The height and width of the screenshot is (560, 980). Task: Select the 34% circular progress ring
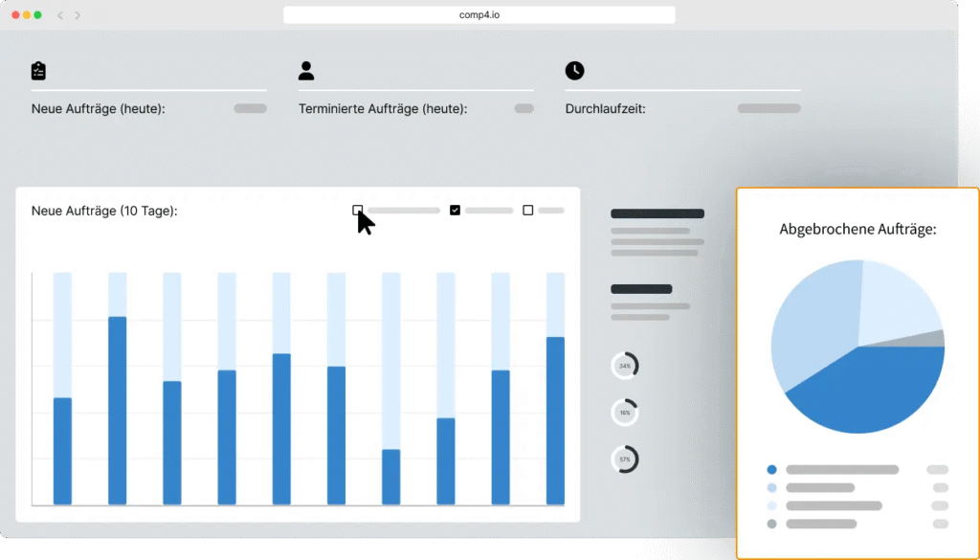click(x=624, y=366)
